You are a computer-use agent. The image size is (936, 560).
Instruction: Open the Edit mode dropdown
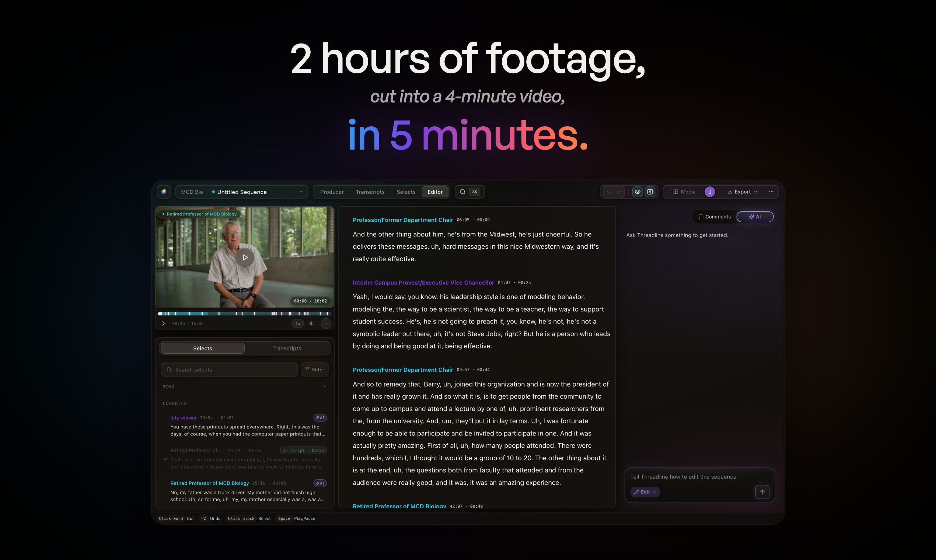[x=645, y=492]
